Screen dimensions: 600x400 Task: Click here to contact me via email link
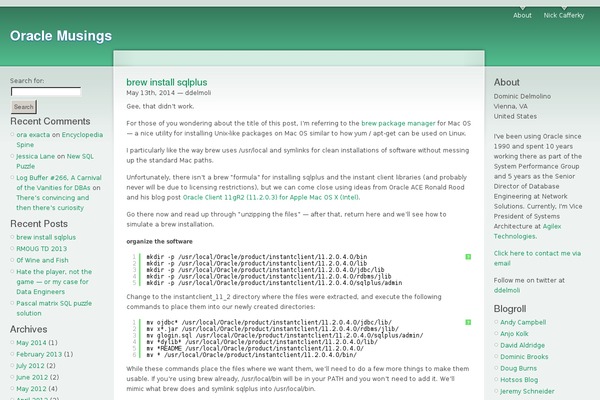537,258
